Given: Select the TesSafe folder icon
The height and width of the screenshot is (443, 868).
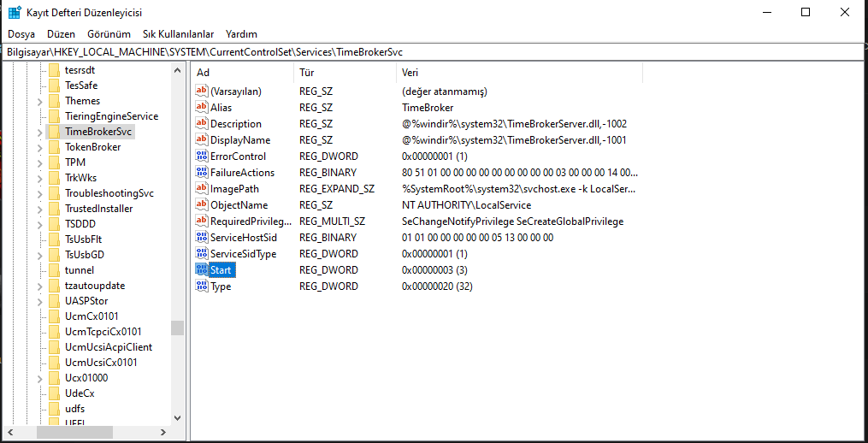Looking at the screenshot, I should 54,86.
